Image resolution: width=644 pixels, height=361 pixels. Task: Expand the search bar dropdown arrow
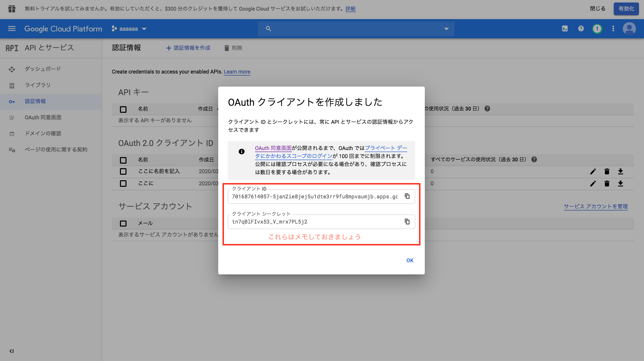click(446, 29)
